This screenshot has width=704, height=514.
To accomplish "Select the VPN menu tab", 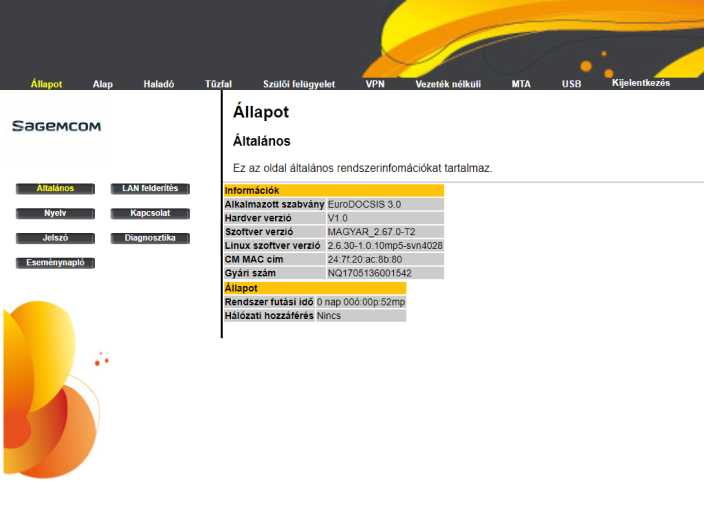I will [x=375, y=84].
